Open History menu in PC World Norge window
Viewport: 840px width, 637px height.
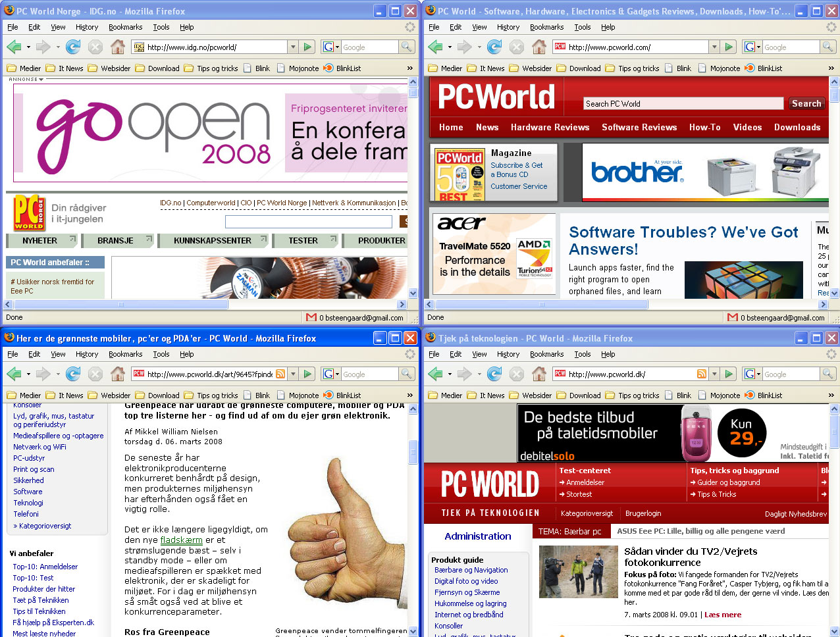coord(87,27)
